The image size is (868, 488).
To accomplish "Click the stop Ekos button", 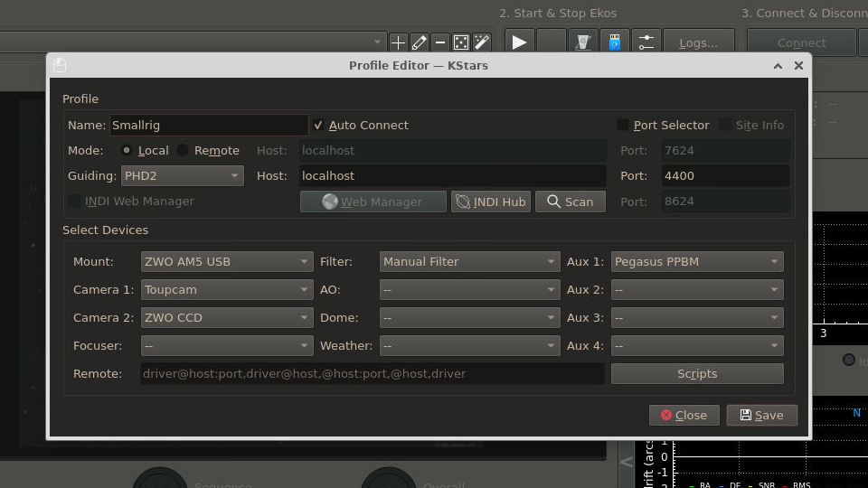I will [552, 42].
